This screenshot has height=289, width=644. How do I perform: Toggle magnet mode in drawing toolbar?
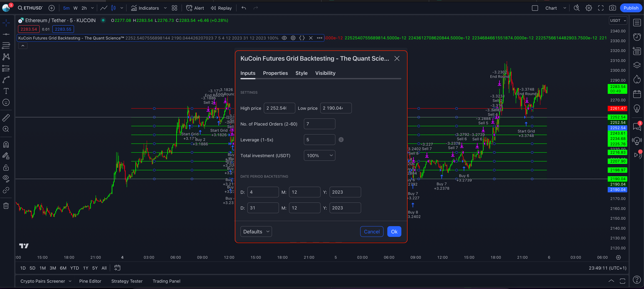(6, 144)
